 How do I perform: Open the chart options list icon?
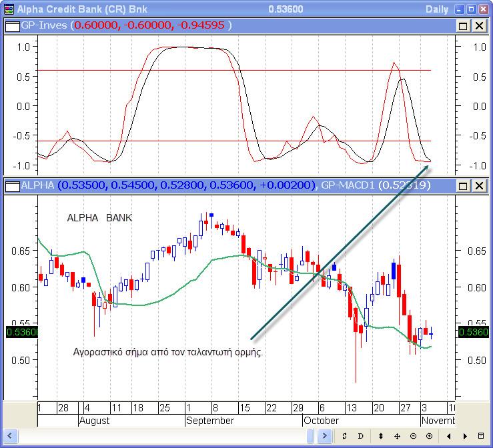pyautogui.click(x=481, y=436)
